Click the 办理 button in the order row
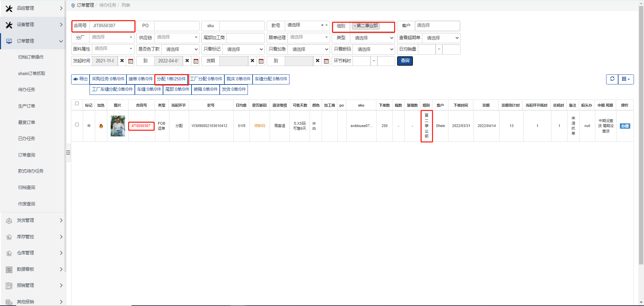This screenshot has height=306, width=644. coord(625,126)
